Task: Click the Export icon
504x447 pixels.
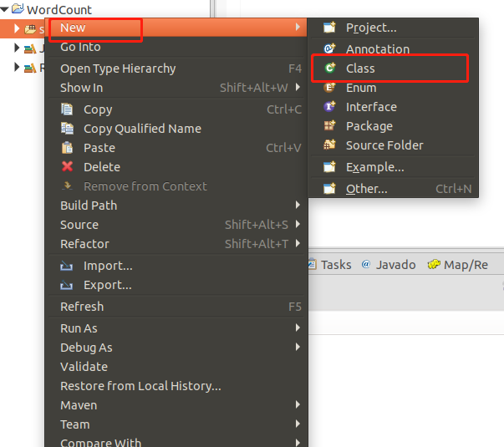Action: [x=67, y=285]
